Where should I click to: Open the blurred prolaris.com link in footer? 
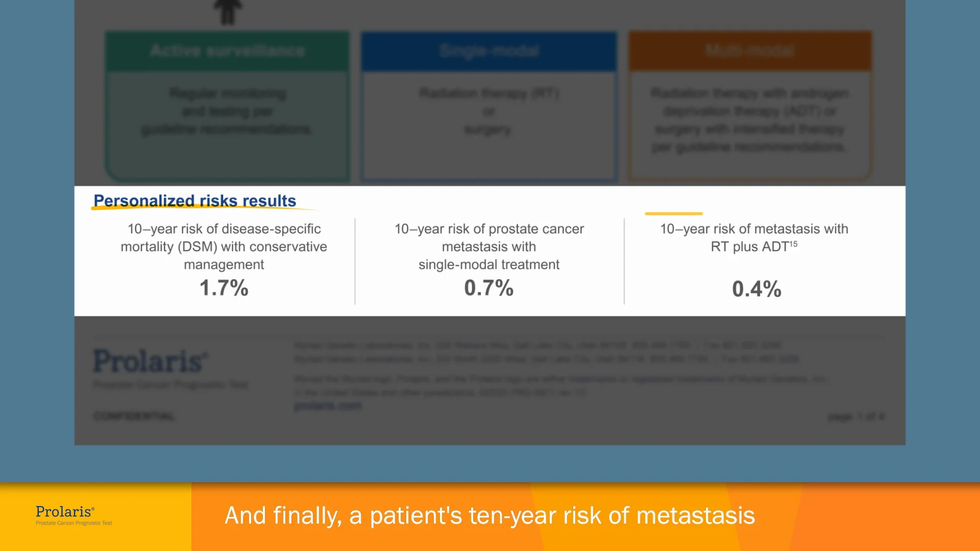pos(328,406)
